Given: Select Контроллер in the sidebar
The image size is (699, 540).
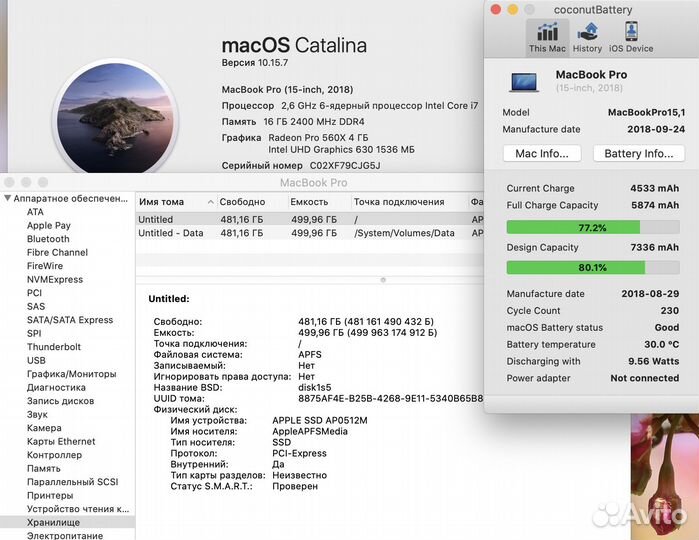Looking at the screenshot, I should [x=54, y=455].
